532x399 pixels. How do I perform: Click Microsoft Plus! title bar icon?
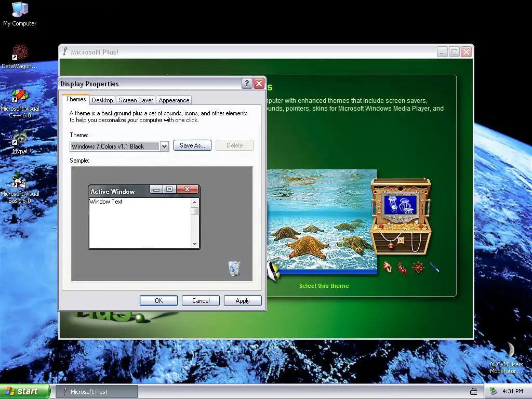click(65, 51)
